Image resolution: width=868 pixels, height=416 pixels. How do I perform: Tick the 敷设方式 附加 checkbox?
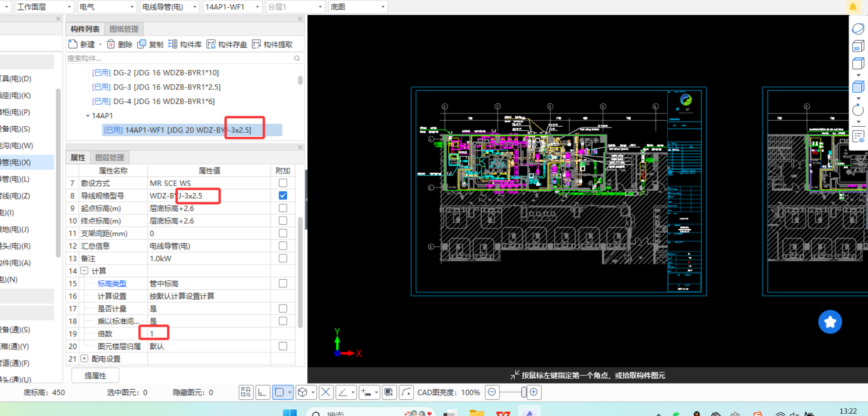click(283, 183)
